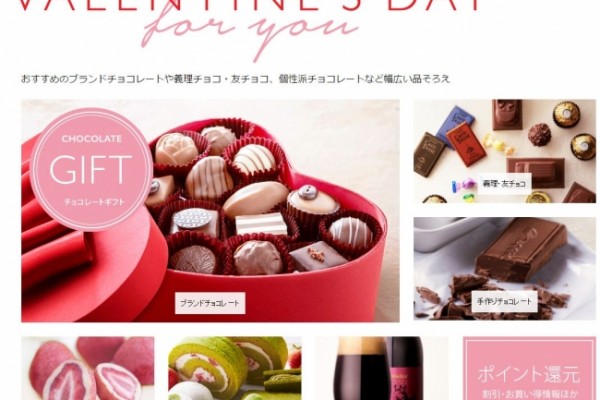Click the Valentine's Day header title
600x400 pixels.
pos(251,5)
